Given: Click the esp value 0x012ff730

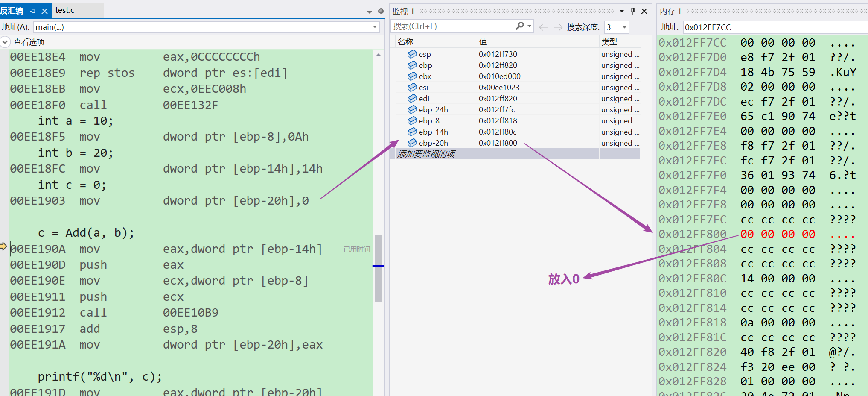Looking at the screenshot, I should 498,54.
